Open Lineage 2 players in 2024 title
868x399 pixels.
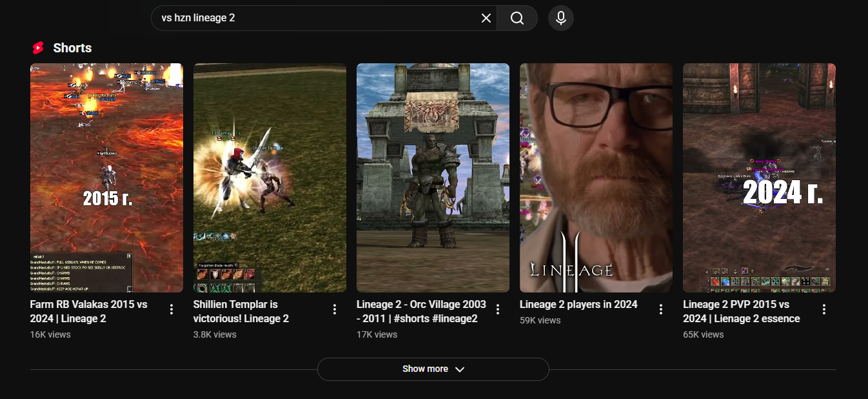578,305
